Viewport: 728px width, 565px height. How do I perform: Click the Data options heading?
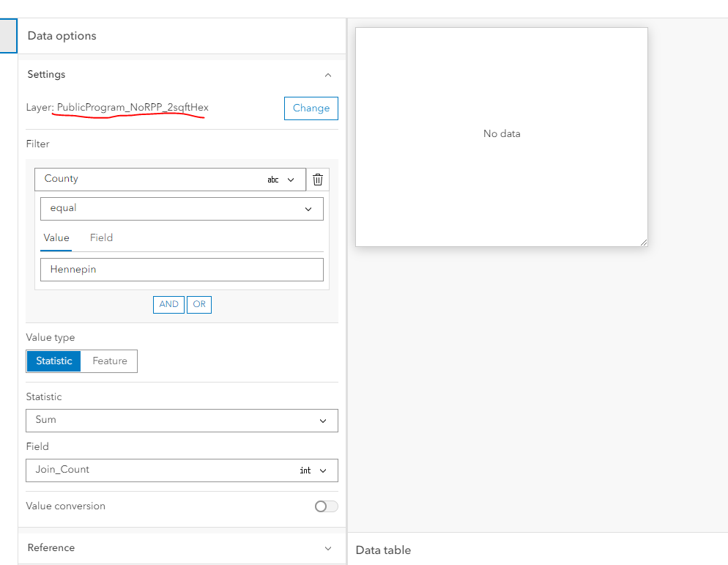[62, 36]
